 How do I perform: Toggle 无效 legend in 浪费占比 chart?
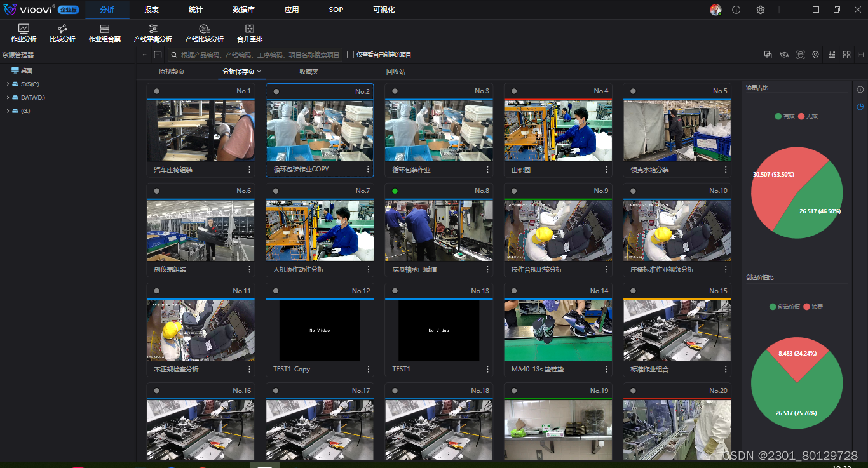[808, 116]
